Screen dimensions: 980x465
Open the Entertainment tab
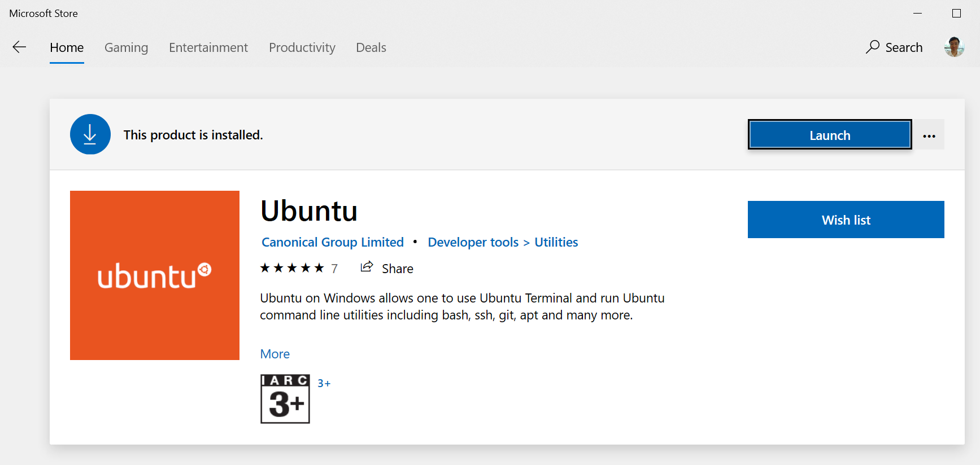coord(208,47)
